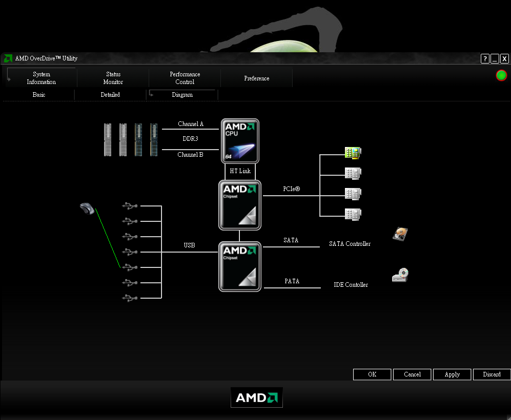Select the second gray memory module icon

(123, 140)
